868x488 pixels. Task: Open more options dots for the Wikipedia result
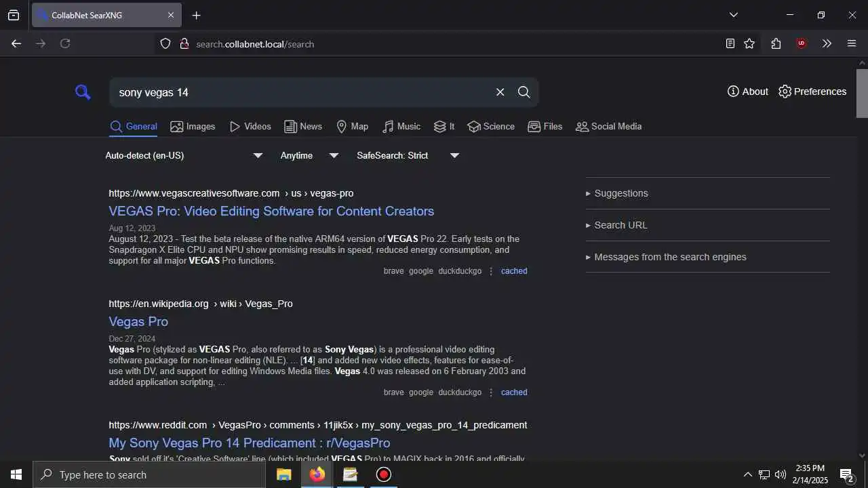[492, 392]
